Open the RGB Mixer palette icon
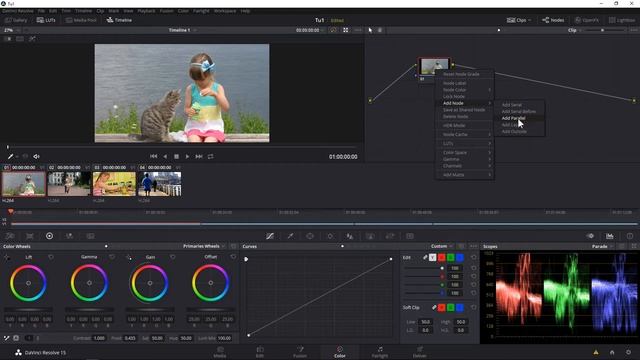Image resolution: width=640 pixels, height=360 pixels. click(x=69, y=236)
